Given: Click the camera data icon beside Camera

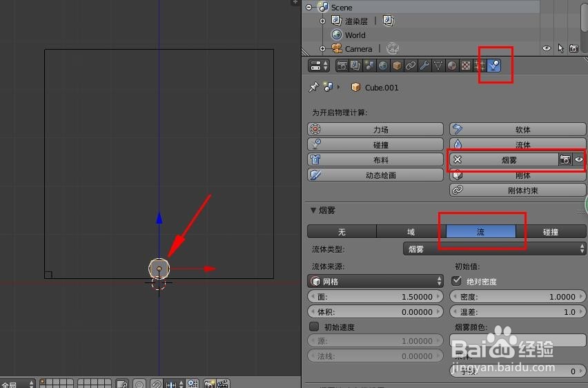Looking at the screenshot, I should [393, 48].
